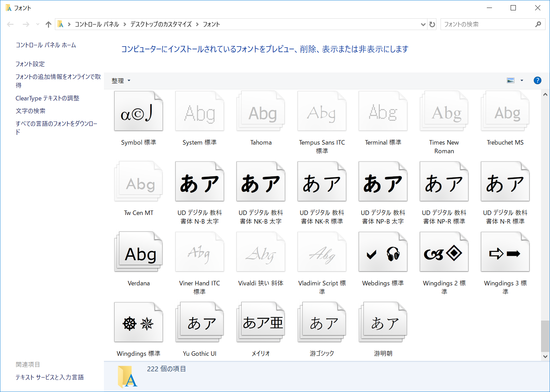Select the Wingdings 3 font icon
Viewport: 550px width, 392px height.
click(x=505, y=252)
